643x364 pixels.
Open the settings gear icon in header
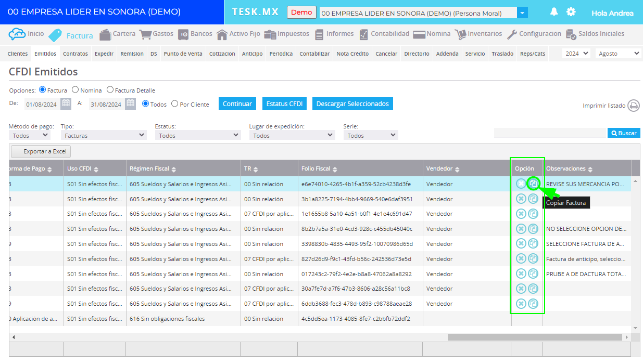(571, 12)
